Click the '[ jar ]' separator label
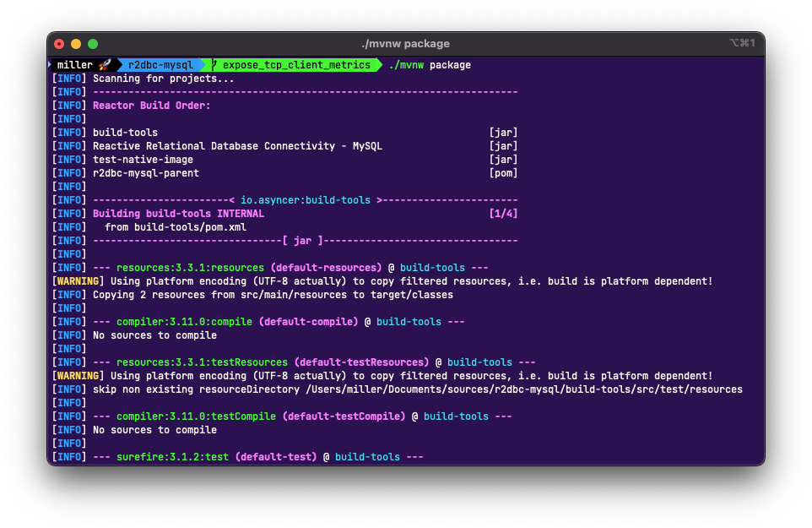This screenshot has width=812, height=528. click(x=303, y=241)
